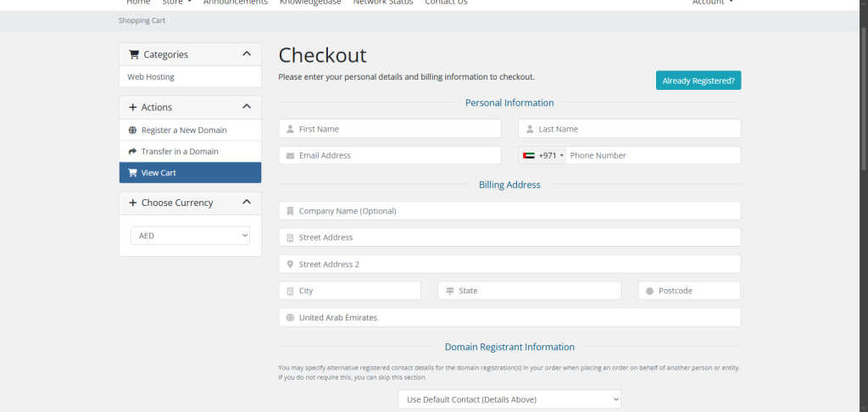Click the building icon in Company Name field
The height and width of the screenshot is (412, 868).
[290, 211]
